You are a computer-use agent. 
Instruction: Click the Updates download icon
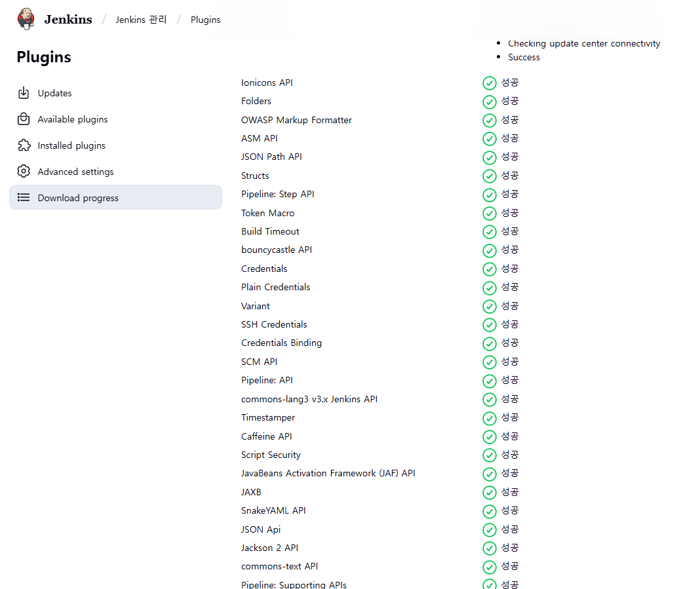tap(24, 93)
